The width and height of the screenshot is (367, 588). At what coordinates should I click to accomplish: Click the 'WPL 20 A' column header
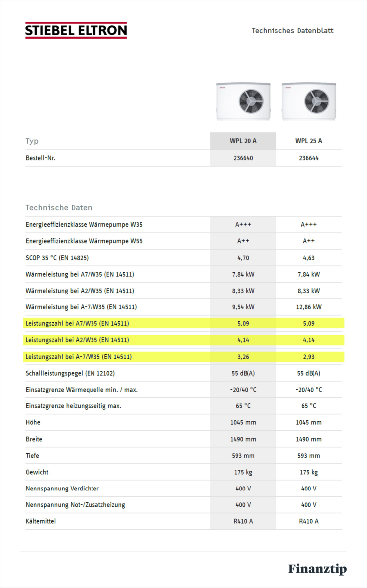(x=243, y=141)
